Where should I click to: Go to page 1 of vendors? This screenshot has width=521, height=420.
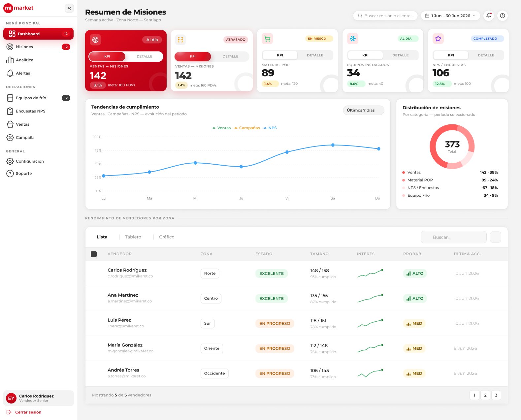pos(474,395)
